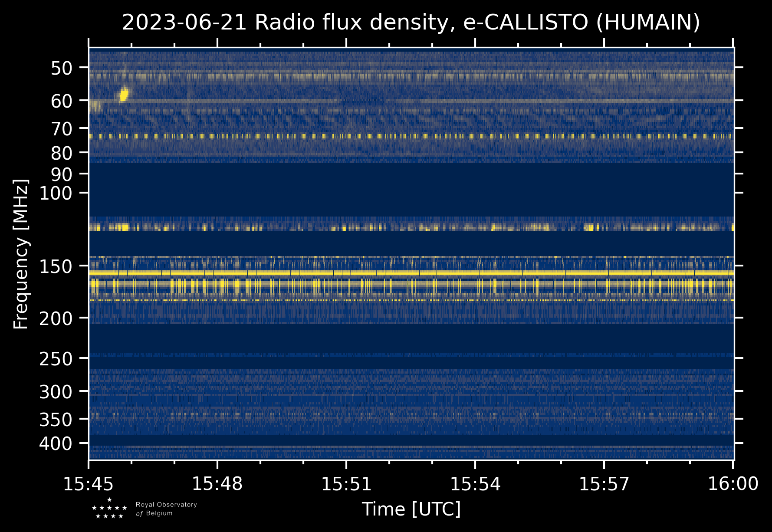Click the 150 MHz frequency tick label

(x=56, y=266)
